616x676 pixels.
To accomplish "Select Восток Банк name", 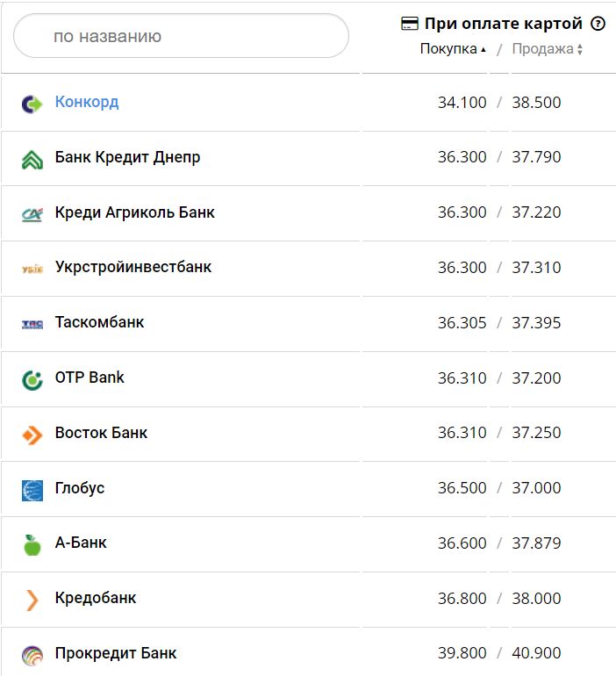I will [101, 433].
